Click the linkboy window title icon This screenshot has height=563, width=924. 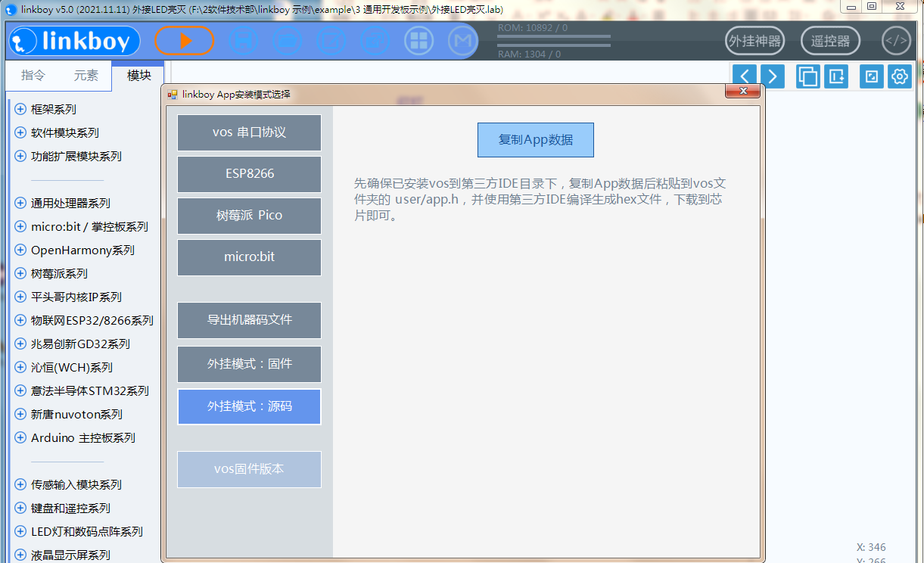(11, 9)
